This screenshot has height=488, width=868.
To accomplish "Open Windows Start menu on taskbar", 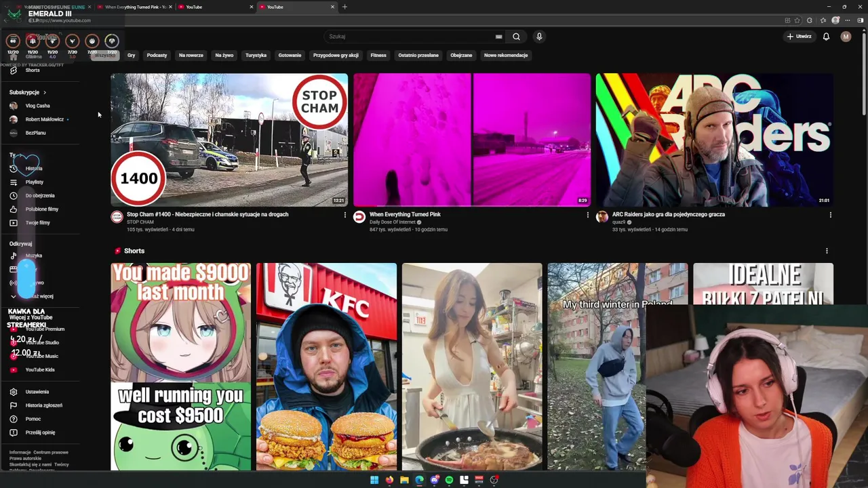I will coord(374,480).
